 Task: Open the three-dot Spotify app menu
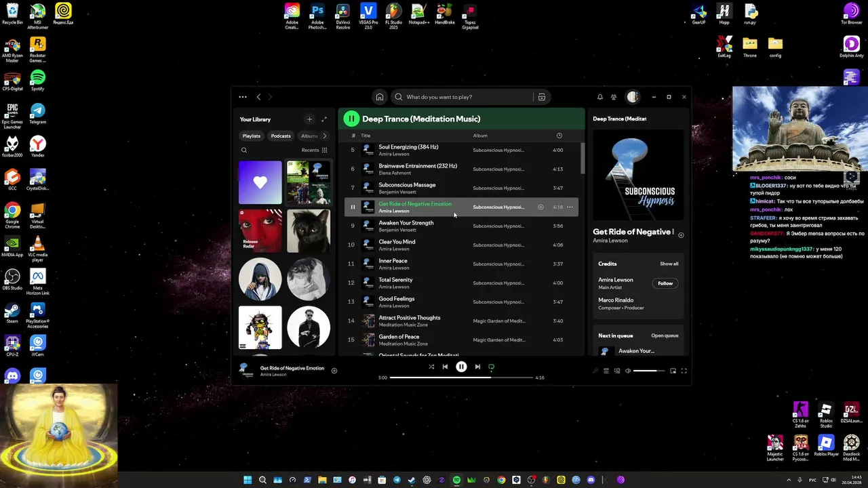coord(243,97)
